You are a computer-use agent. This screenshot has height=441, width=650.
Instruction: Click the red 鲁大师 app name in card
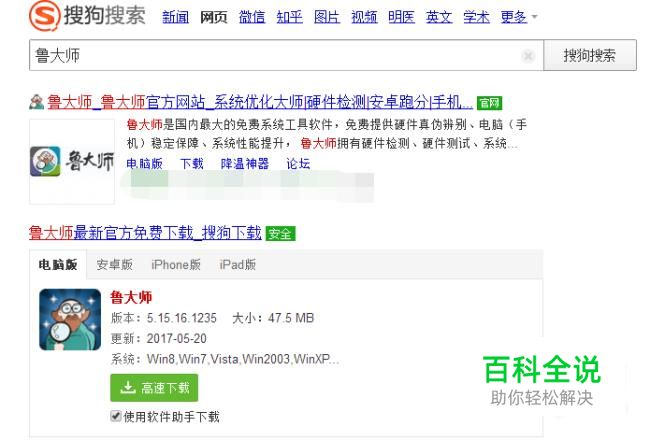pos(131,297)
